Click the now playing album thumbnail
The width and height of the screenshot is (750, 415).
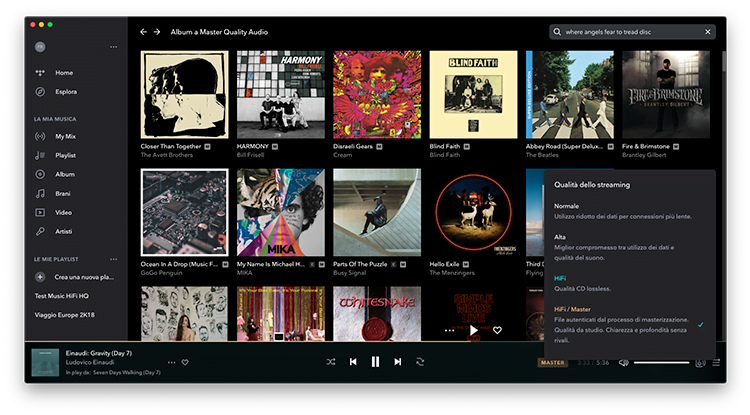pyautogui.click(x=45, y=362)
